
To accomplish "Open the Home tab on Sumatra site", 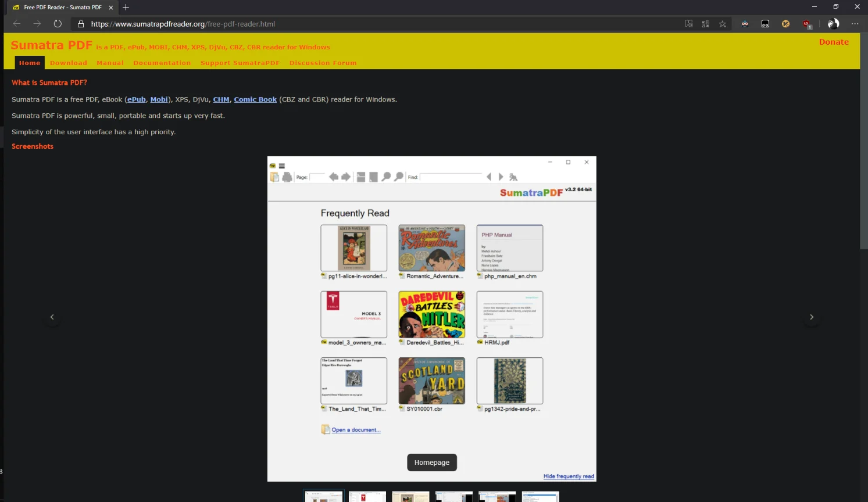I will click(x=30, y=63).
